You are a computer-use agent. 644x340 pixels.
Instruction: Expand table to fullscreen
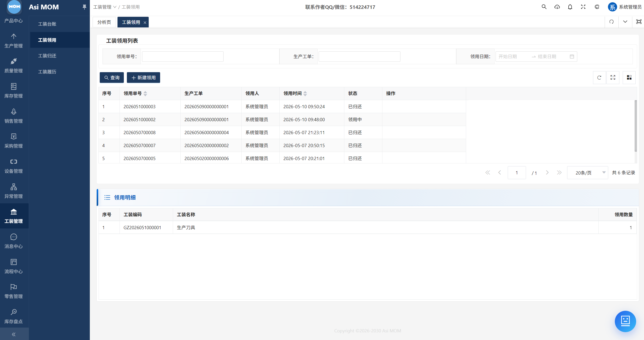[x=613, y=78]
